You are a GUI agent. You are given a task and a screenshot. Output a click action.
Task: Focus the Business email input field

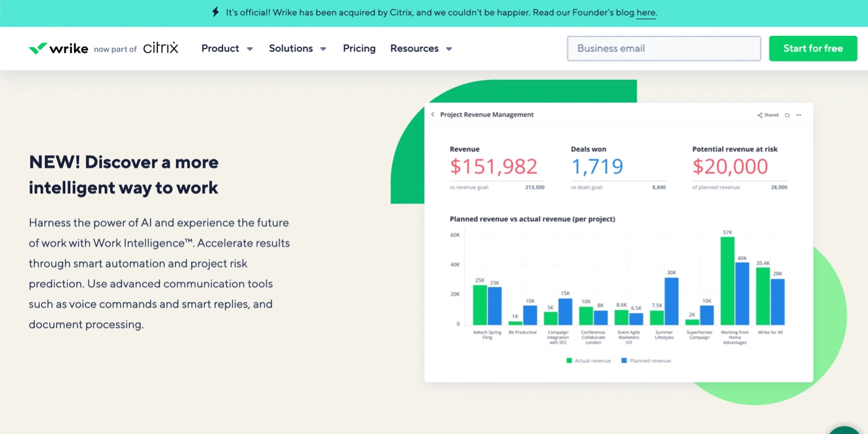coord(663,48)
